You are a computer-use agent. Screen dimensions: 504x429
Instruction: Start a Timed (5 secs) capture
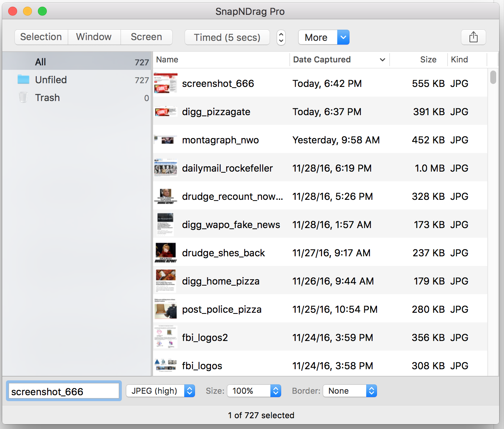tap(227, 38)
